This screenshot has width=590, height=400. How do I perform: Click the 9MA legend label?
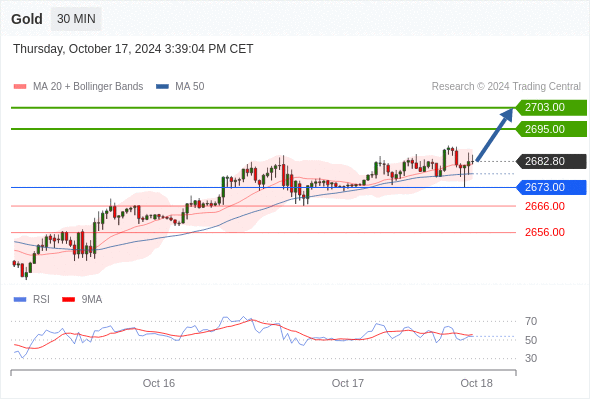pos(92,300)
